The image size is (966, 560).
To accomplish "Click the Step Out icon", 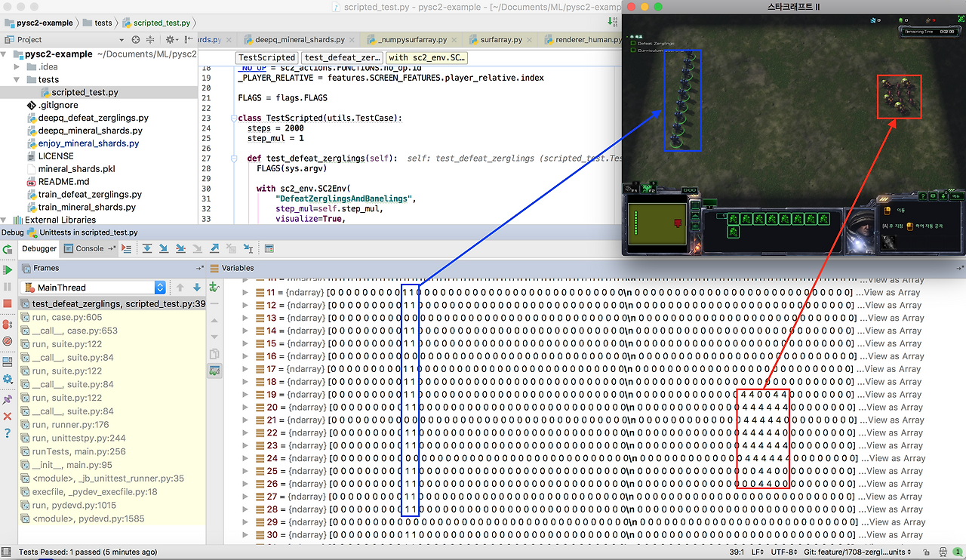I will (x=215, y=248).
